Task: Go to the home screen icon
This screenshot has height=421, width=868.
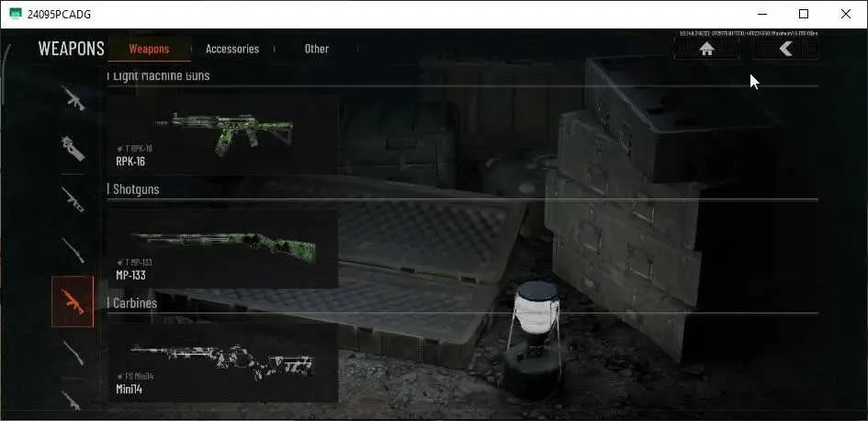Action: click(x=706, y=50)
